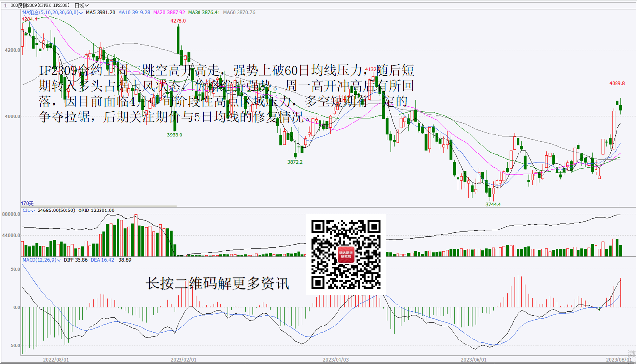The image size is (637, 364).
Task: Open the 日线 period dropdown
Action: click(81, 5)
